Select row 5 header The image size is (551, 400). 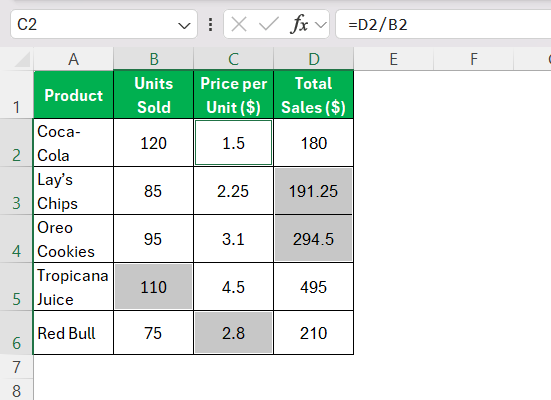pyautogui.click(x=17, y=287)
